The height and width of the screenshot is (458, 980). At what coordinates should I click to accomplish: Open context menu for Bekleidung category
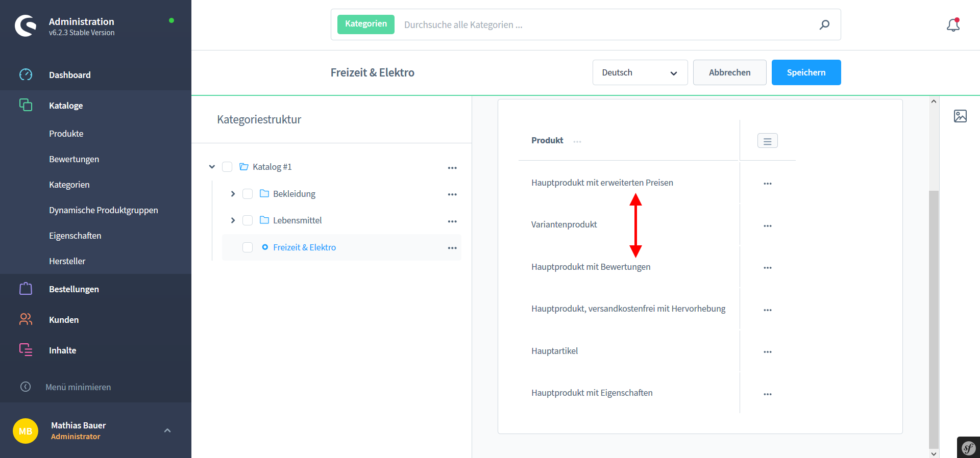coord(452,194)
